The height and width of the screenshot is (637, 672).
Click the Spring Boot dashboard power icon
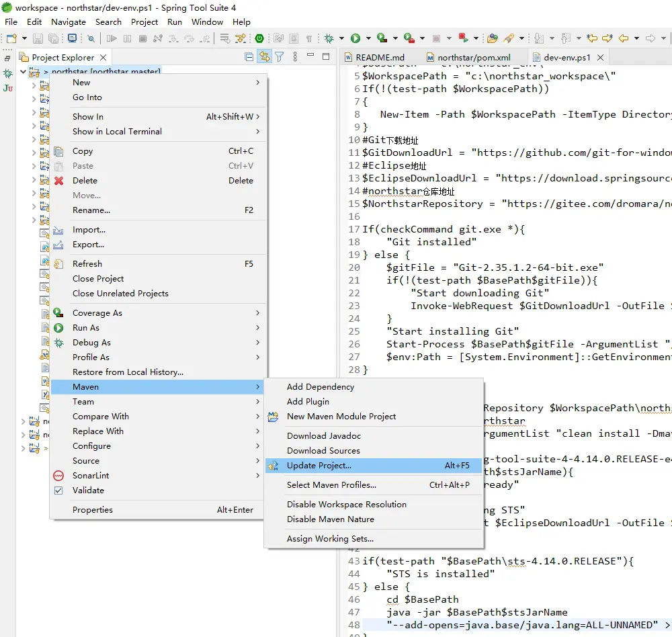259,38
